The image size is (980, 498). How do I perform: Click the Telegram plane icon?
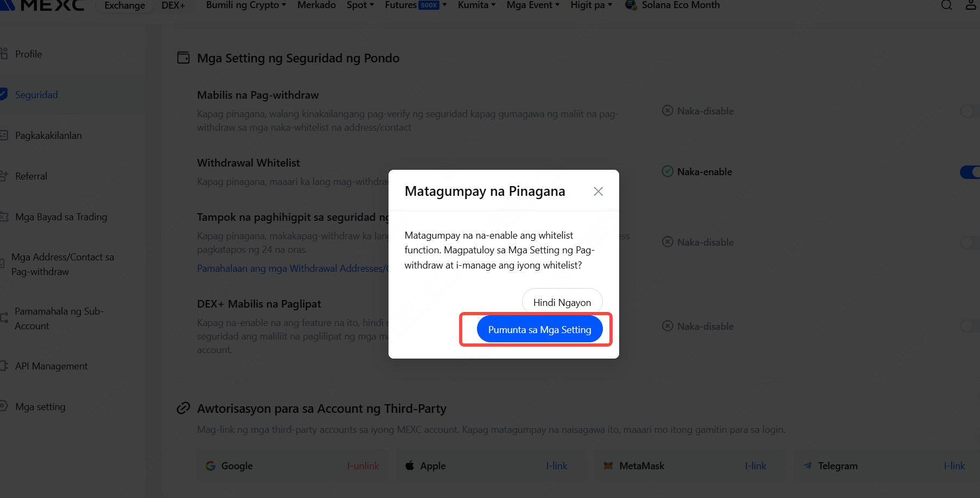(x=807, y=465)
